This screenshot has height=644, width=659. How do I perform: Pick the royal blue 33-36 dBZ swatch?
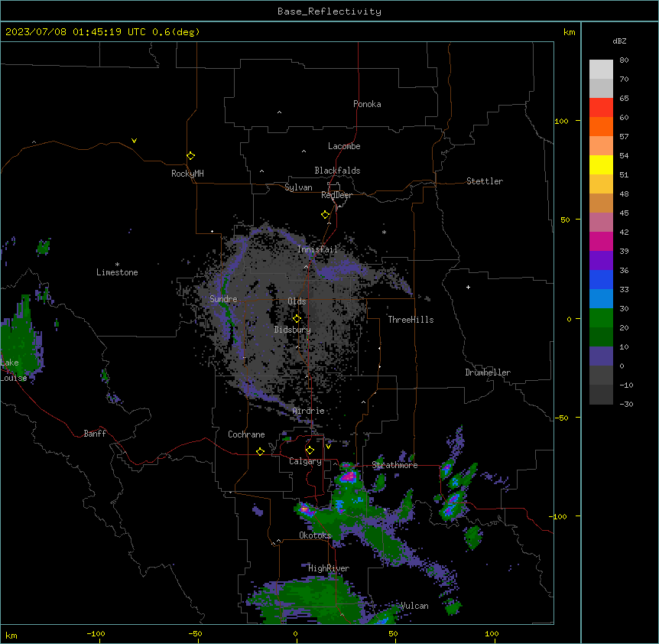[x=601, y=279]
